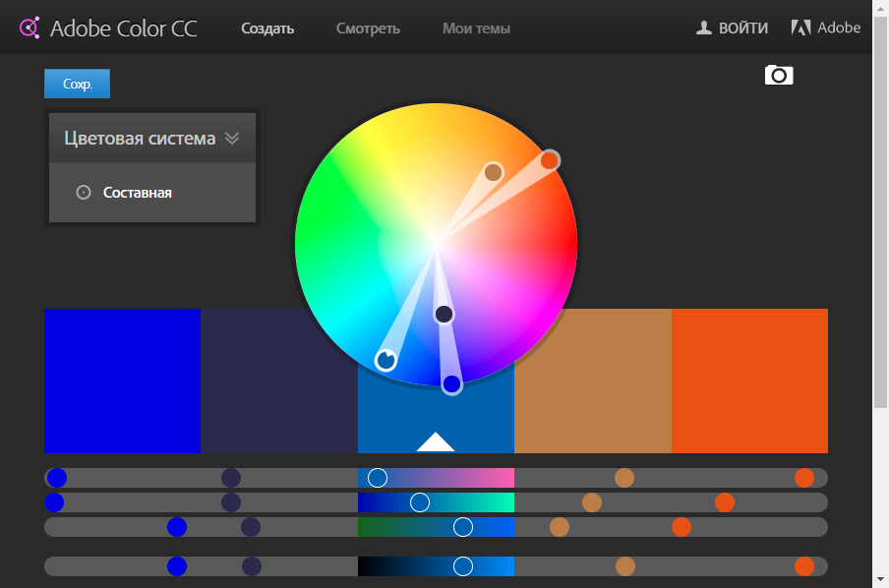Click handle on the black-to-blue brightness slider
Viewport: 889px width, 588px height.
(x=463, y=566)
